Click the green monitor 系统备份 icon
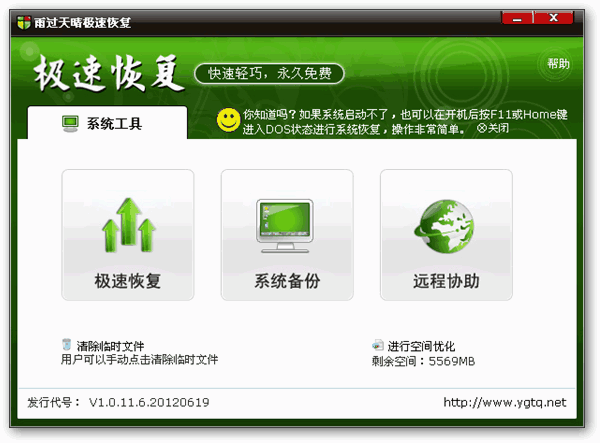Screen dimensions: 600x443 click(285, 226)
